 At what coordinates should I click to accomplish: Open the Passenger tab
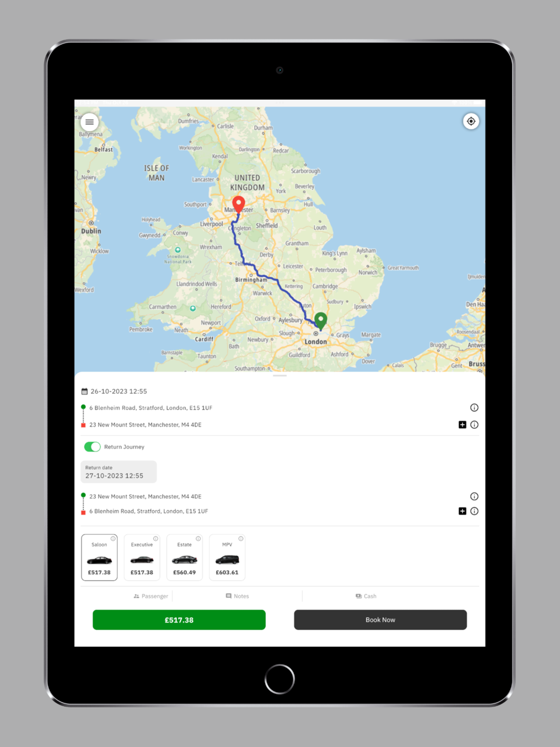[151, 596]
